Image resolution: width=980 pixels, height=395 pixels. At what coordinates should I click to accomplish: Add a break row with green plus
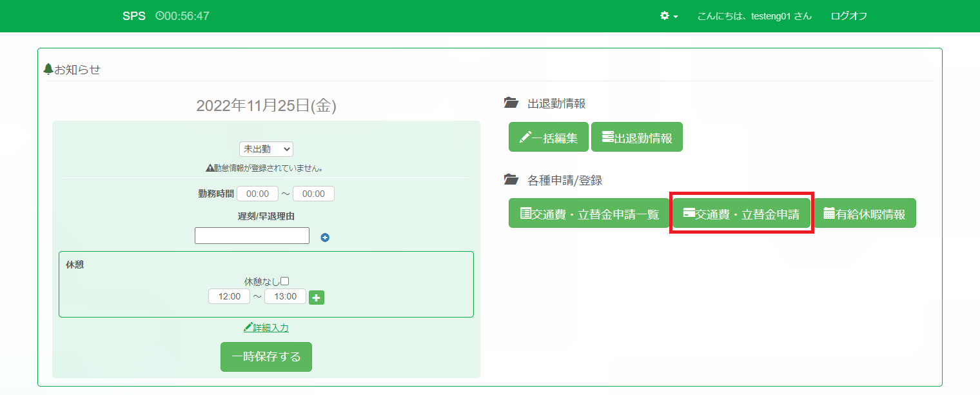point(316,297)
